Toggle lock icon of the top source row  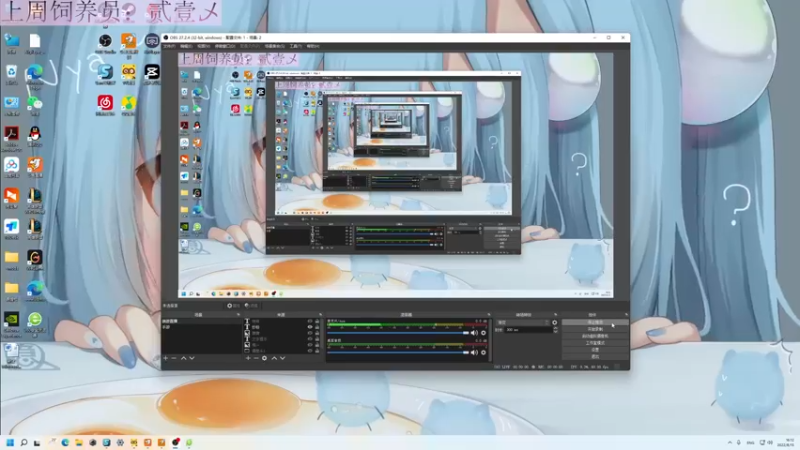pos(317,321)
